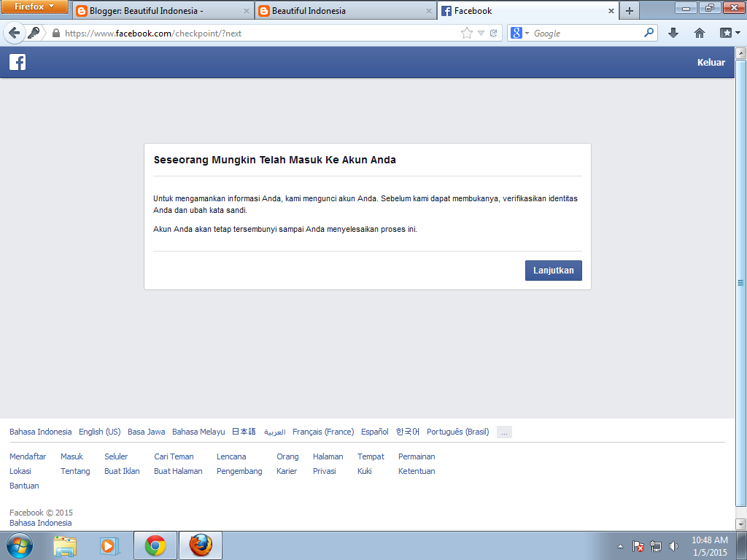Show hidden tray icons arrow
Viewport: 747px width, 560px height.
pyautogui.click(x=620, y=546)
